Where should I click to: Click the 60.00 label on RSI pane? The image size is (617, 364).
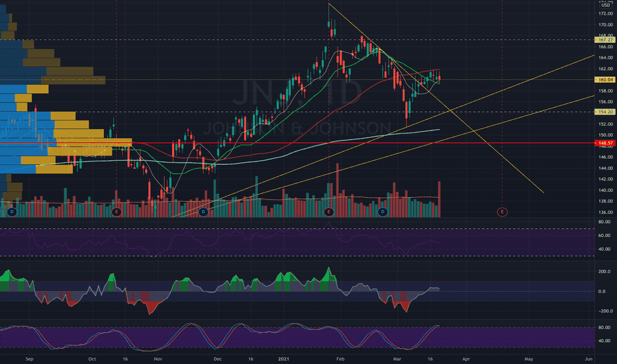pyautogui.click(x=604, y=236)
